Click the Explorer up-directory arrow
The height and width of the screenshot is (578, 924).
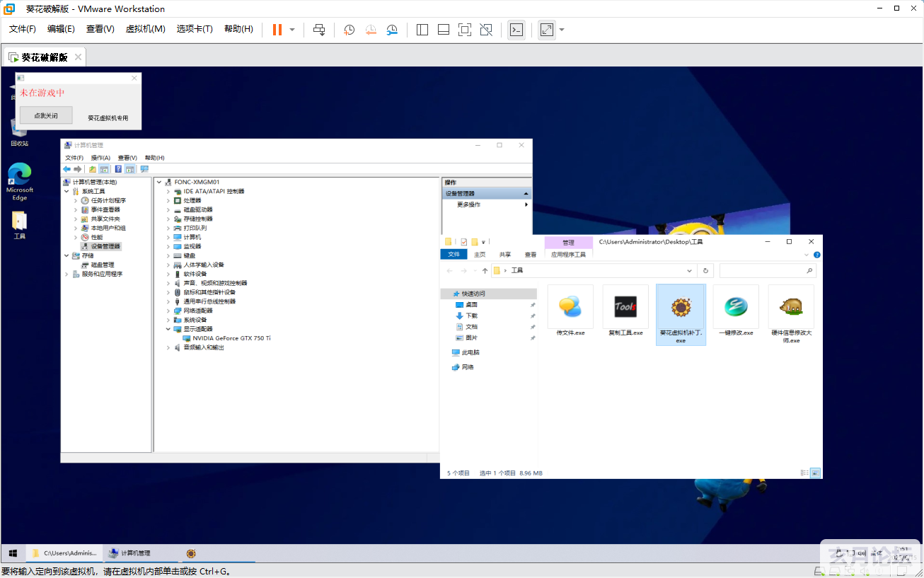tap(485, 271)
